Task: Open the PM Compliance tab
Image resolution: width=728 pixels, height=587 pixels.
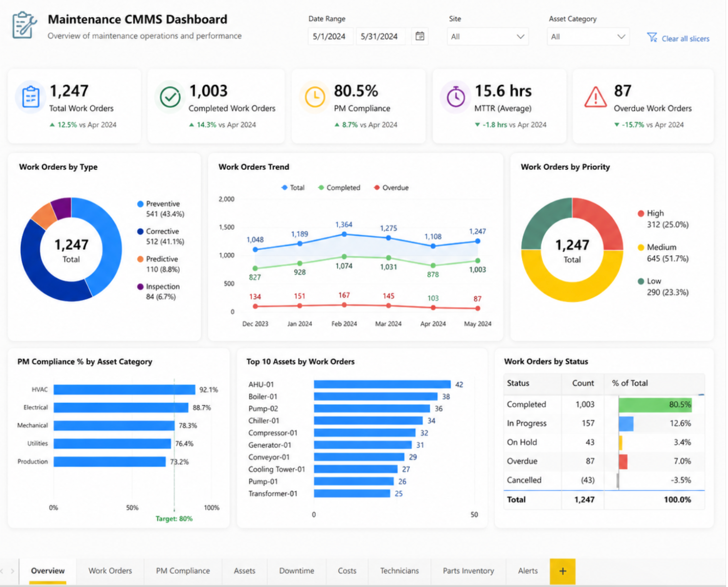Action: tap(183, 571)
